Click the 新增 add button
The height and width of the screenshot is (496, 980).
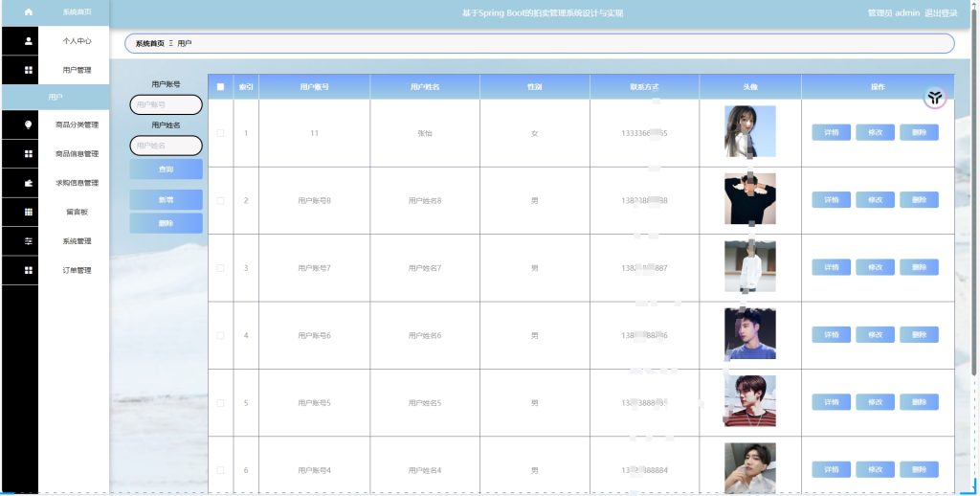[167, 200]
